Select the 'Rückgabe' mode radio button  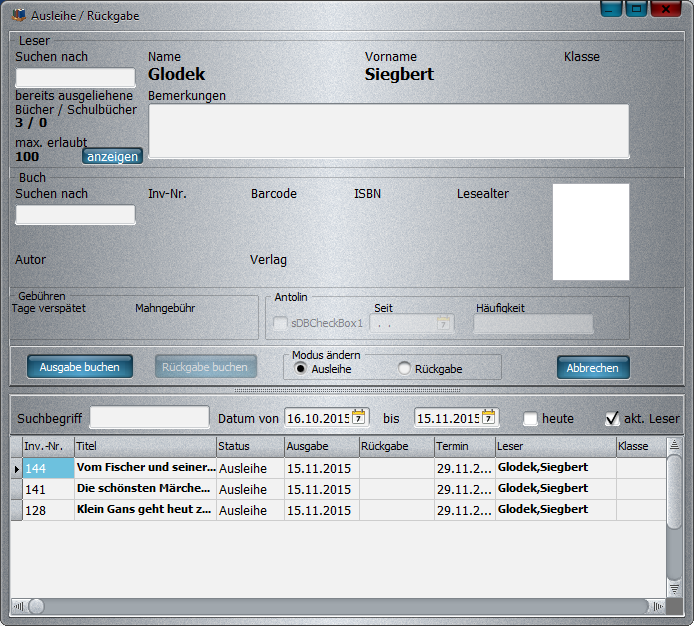pos(405,369)
